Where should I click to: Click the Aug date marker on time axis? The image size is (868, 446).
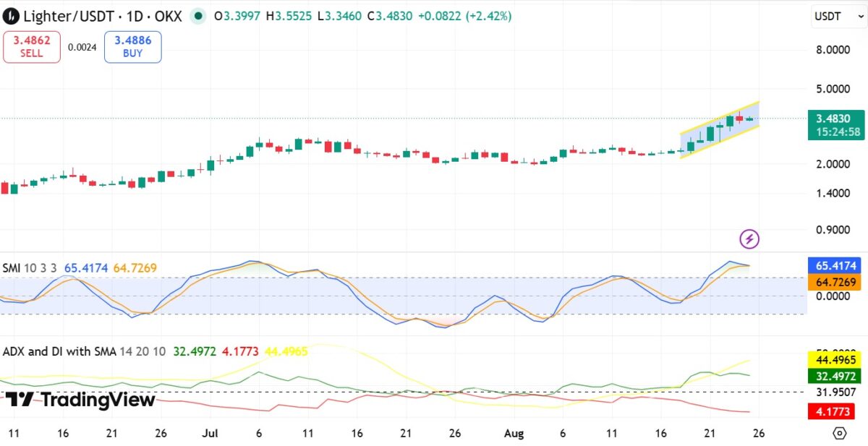pyautogui.click(x=514, y=433)
